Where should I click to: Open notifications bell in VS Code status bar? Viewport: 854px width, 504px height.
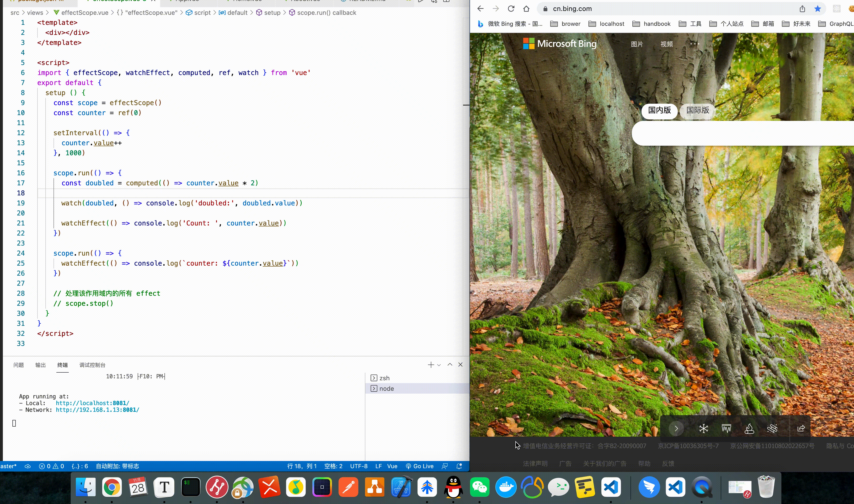point(459,466)
